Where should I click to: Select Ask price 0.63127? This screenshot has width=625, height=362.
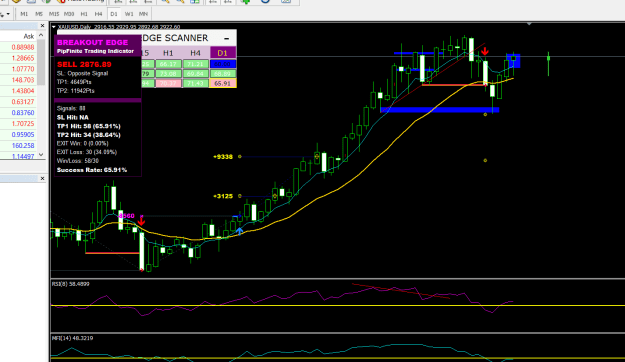pyautogui.click(x=23, y=102)
